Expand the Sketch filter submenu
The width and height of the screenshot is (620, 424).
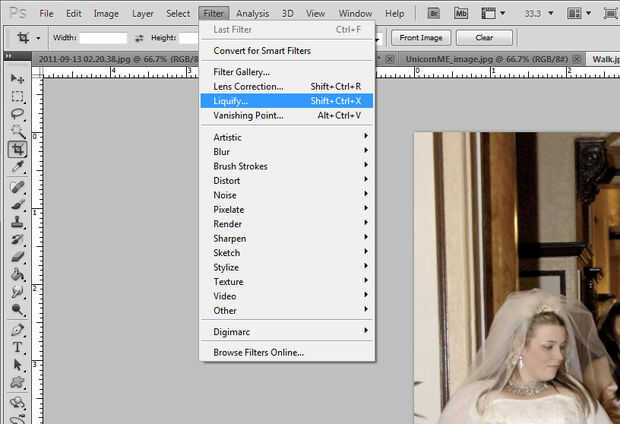click(x=287, y=253)
